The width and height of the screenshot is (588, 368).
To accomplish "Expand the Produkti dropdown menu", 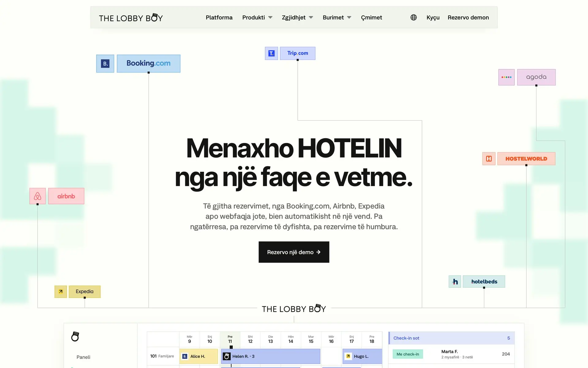I will coord(257,17).
